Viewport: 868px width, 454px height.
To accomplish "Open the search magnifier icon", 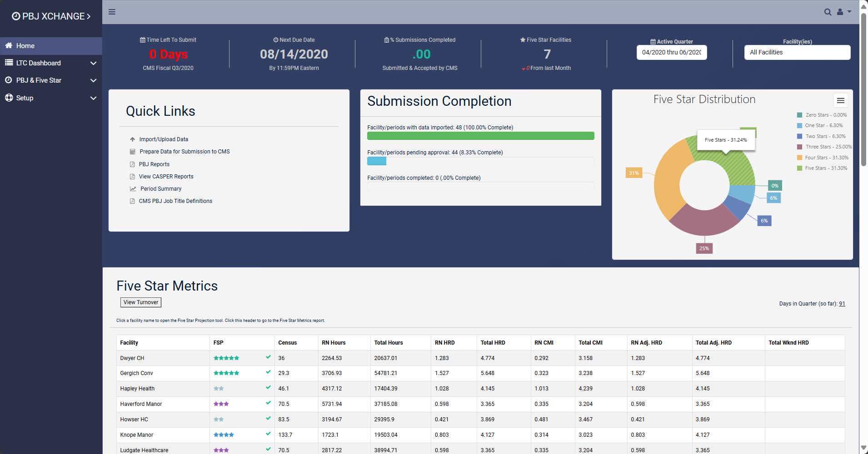I will 828,12.
